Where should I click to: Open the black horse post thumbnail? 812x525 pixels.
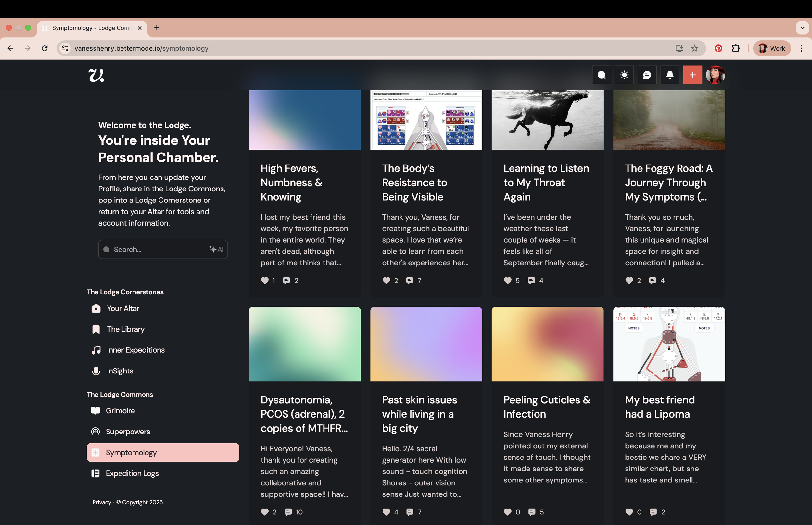point(547,119)
